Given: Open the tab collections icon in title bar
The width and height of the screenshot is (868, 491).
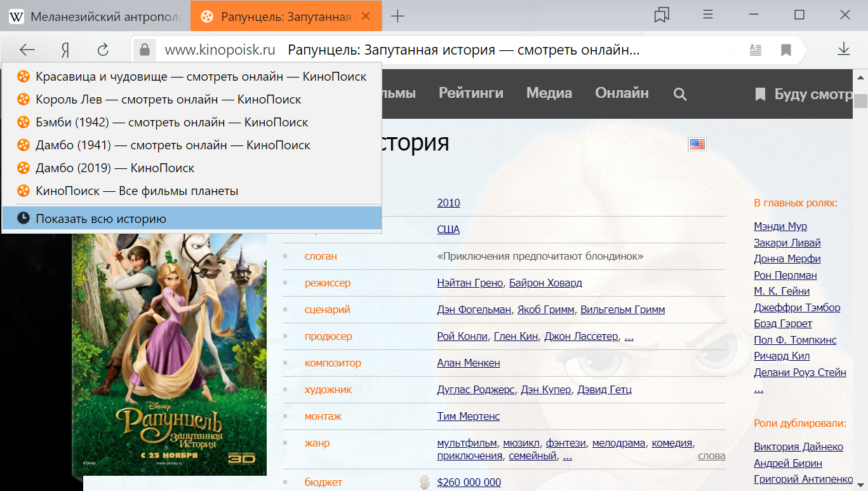Looking at the screenshot, I should tap(662, 15).
